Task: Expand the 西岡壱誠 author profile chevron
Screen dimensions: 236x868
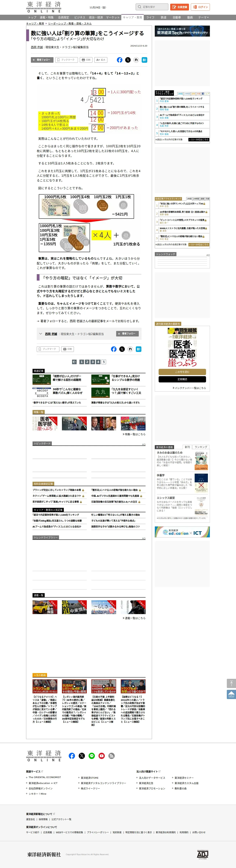Action: tap(41, 334)
